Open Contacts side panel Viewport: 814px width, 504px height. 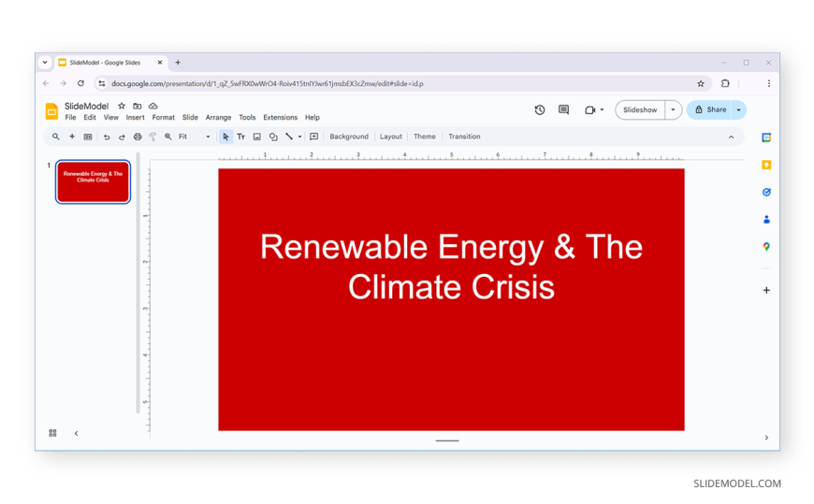tap(766, 220)
